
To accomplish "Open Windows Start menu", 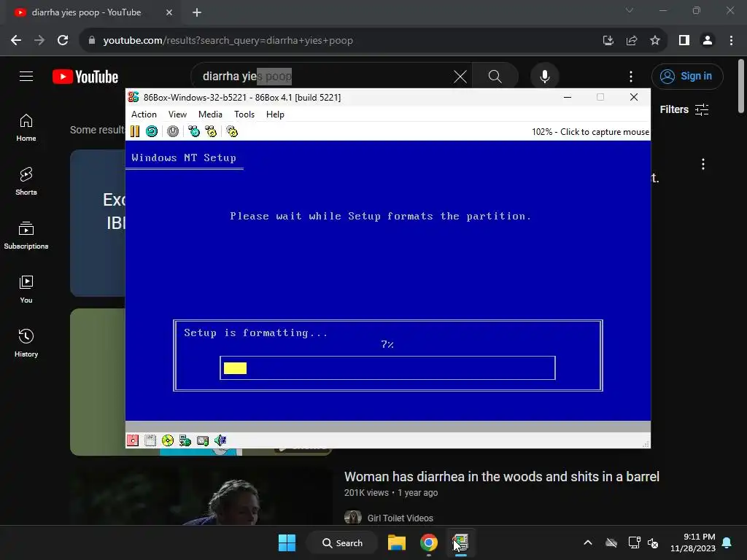I will 287,542.
